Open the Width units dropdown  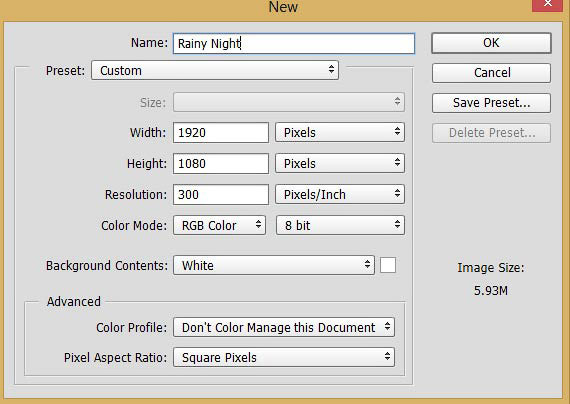click(340, 132)
